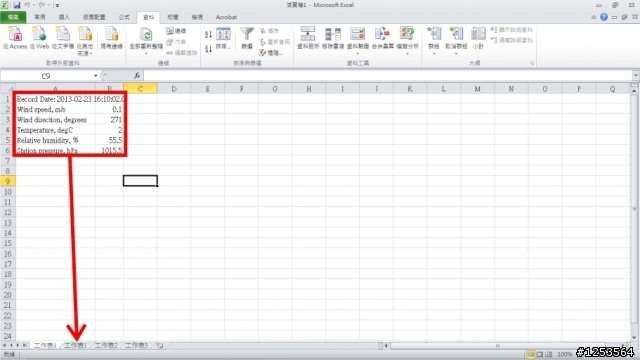
Task: Expand the formula bar
Action: [636, 76]
